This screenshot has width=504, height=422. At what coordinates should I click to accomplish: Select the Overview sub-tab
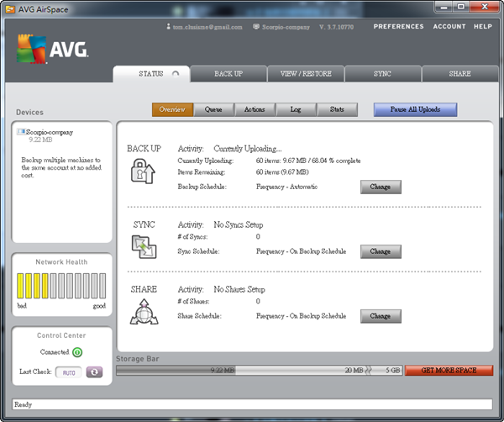coord(172,109)
